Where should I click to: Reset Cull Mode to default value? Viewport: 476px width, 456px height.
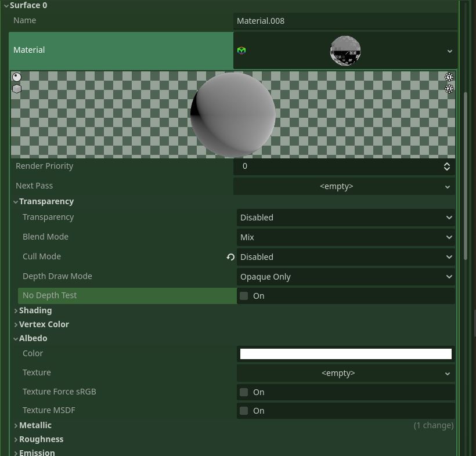(x=230, y=257)
